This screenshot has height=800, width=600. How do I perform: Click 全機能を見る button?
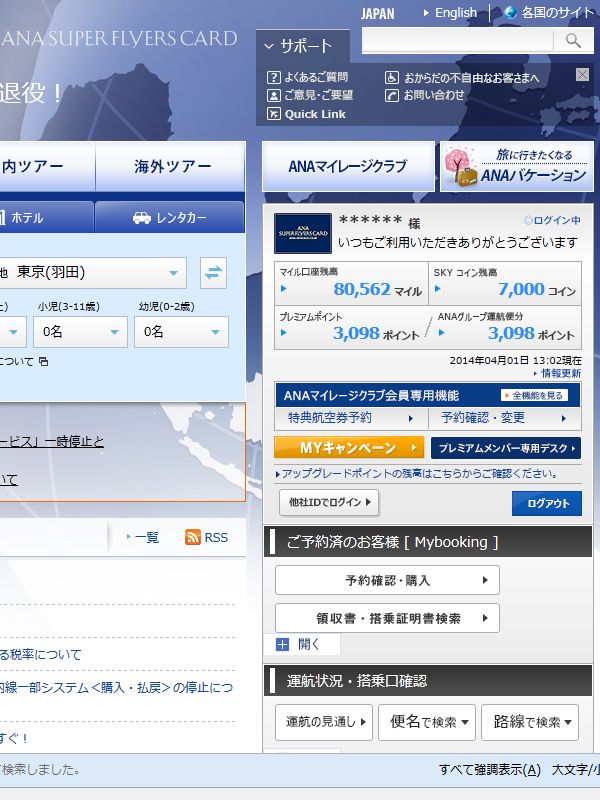click(x=535, y=395)
